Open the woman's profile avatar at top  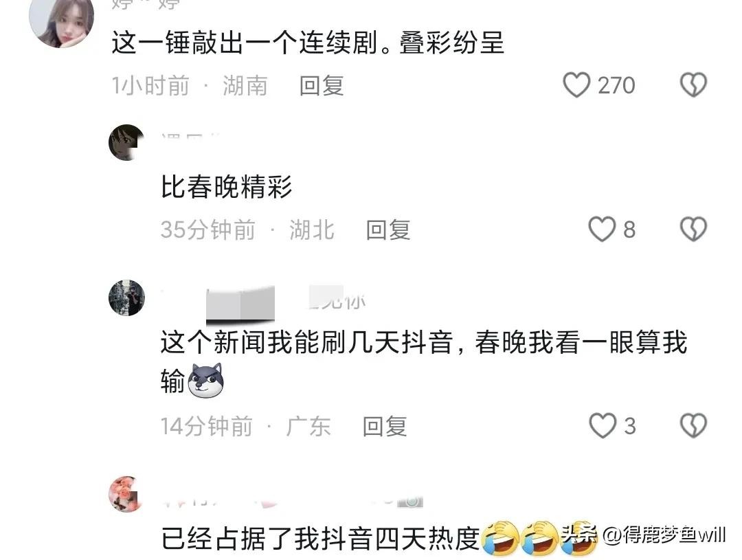(x=62, y=22)
